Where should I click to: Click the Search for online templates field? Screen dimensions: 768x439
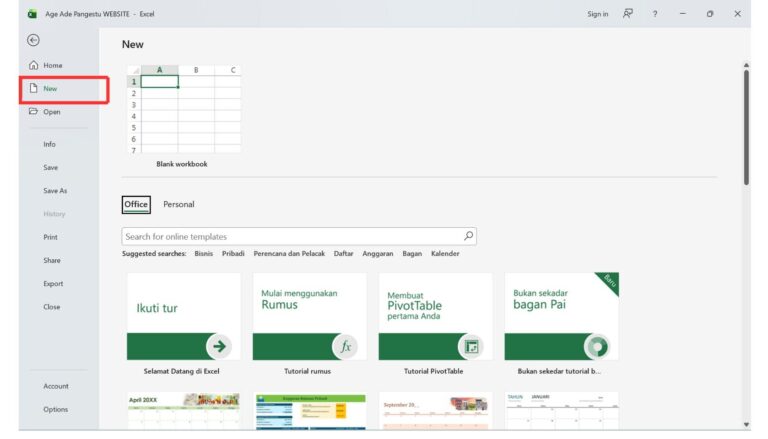(x=299, y=236)
